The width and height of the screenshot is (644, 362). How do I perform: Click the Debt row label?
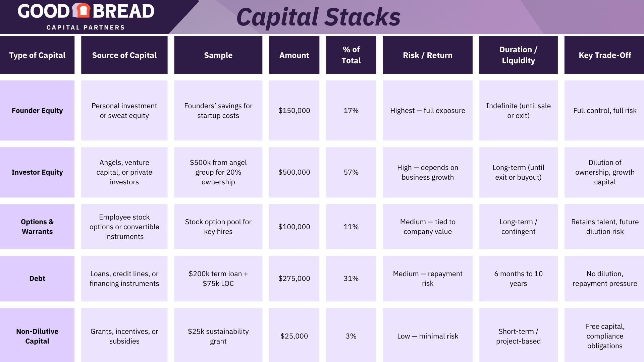pyautogui.click(x=37, y=279)
